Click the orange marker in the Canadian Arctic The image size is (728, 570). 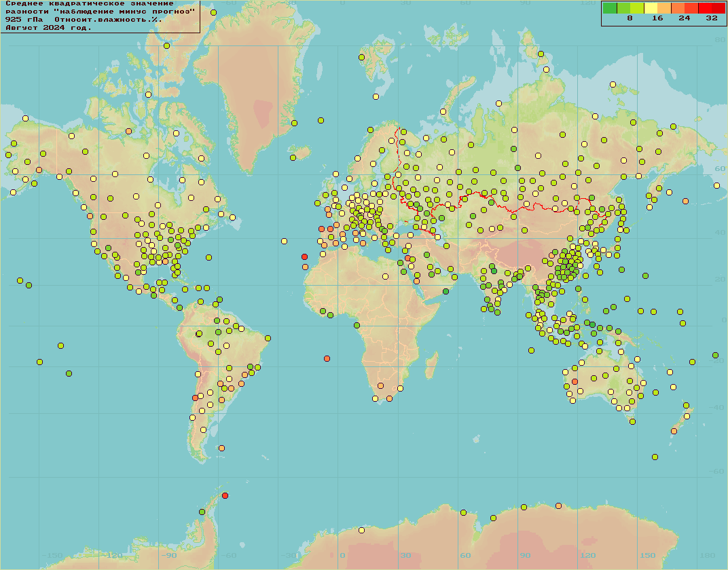coord(128,131)
